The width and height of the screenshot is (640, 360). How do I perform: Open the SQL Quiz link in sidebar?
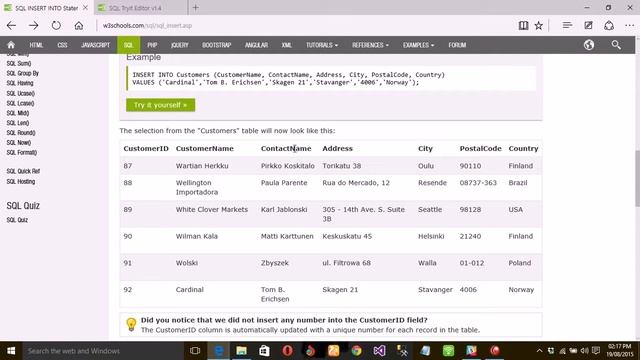coord(17,220)
